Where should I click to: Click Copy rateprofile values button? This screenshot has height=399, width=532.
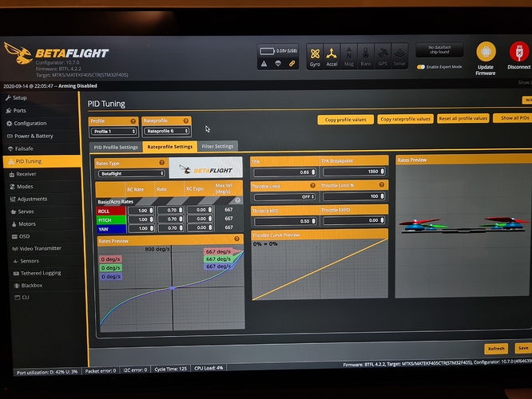[x=405, y=119]
